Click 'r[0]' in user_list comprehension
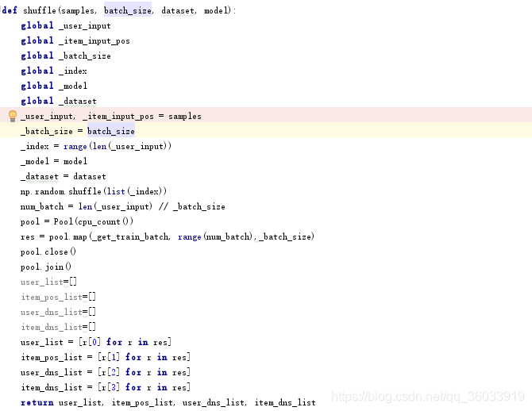 tap(91, 342)
